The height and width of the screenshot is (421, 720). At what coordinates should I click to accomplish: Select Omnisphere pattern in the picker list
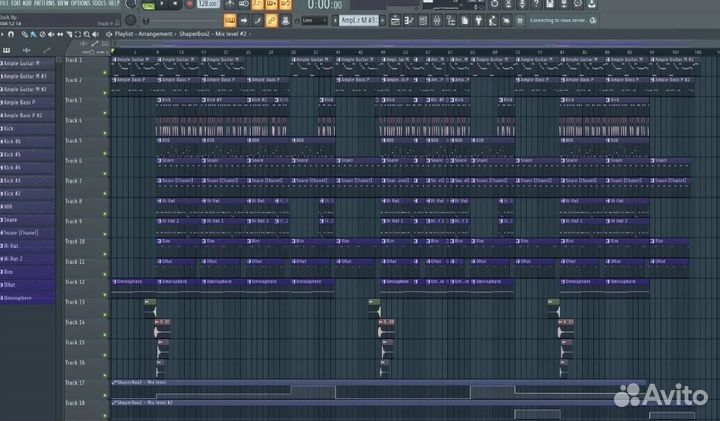click(30, 298)
